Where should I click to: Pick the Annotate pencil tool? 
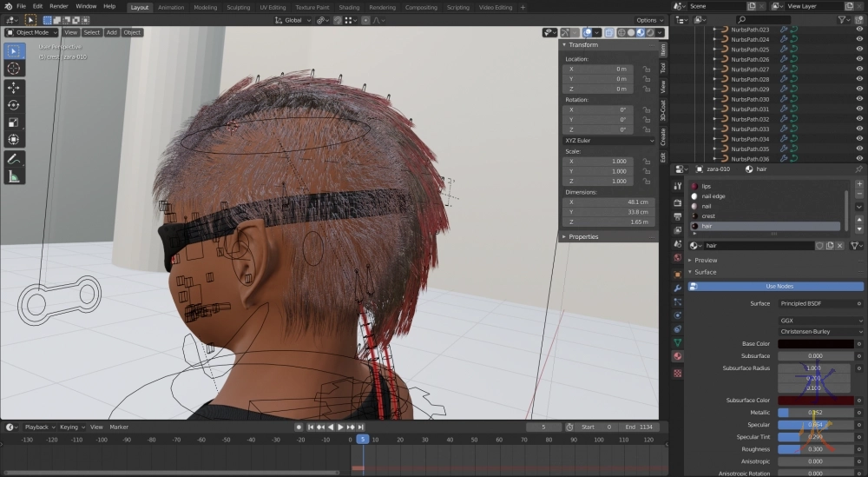coord(14,159)
